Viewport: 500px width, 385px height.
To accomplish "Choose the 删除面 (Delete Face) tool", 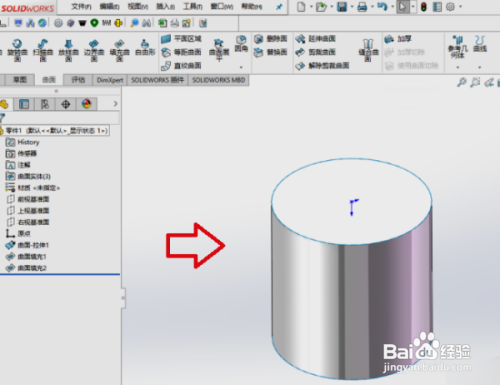I will pyautogui.click(x=271, y=39).
